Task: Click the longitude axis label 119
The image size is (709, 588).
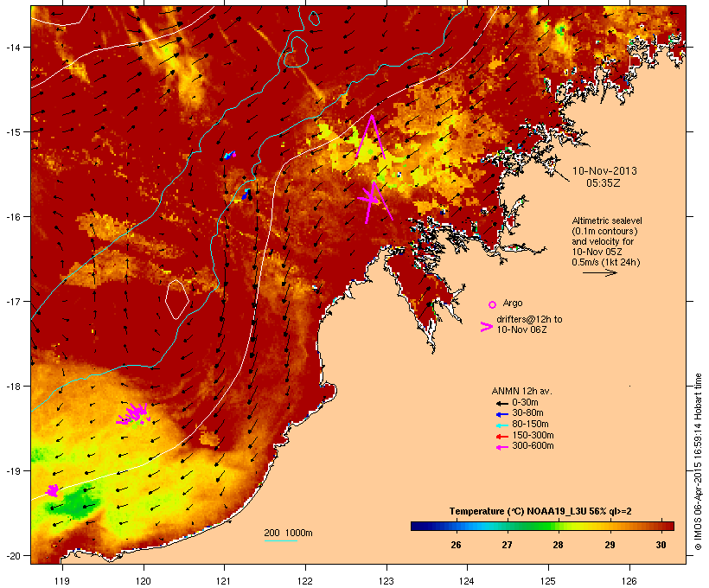Action: [x=62, y=581]
